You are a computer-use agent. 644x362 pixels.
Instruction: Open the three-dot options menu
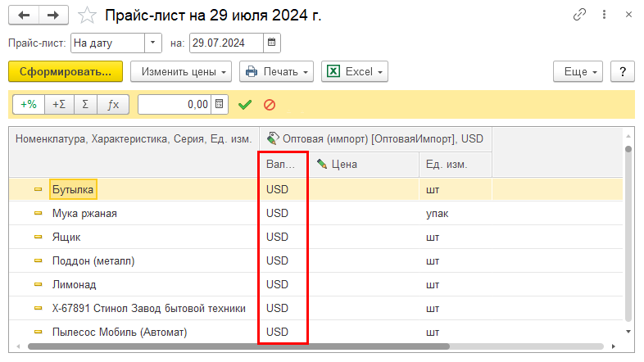point(604,15)
